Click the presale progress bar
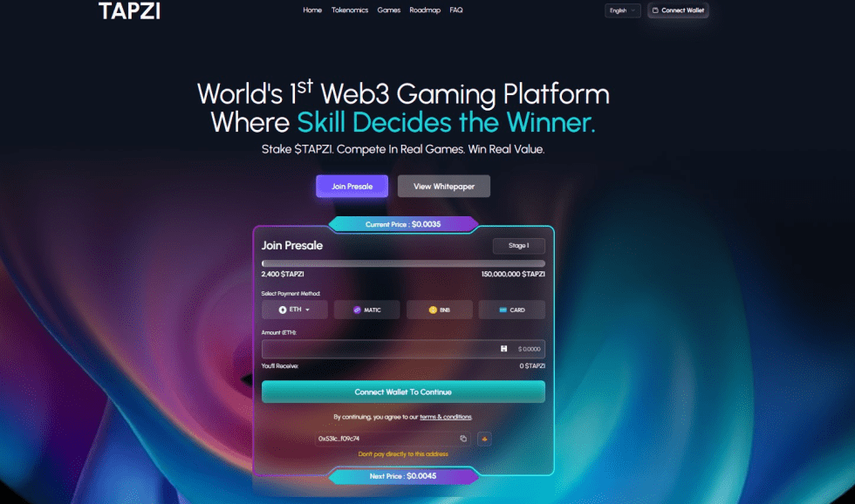Viewport: 855px width, 504px height. point(403,263)
